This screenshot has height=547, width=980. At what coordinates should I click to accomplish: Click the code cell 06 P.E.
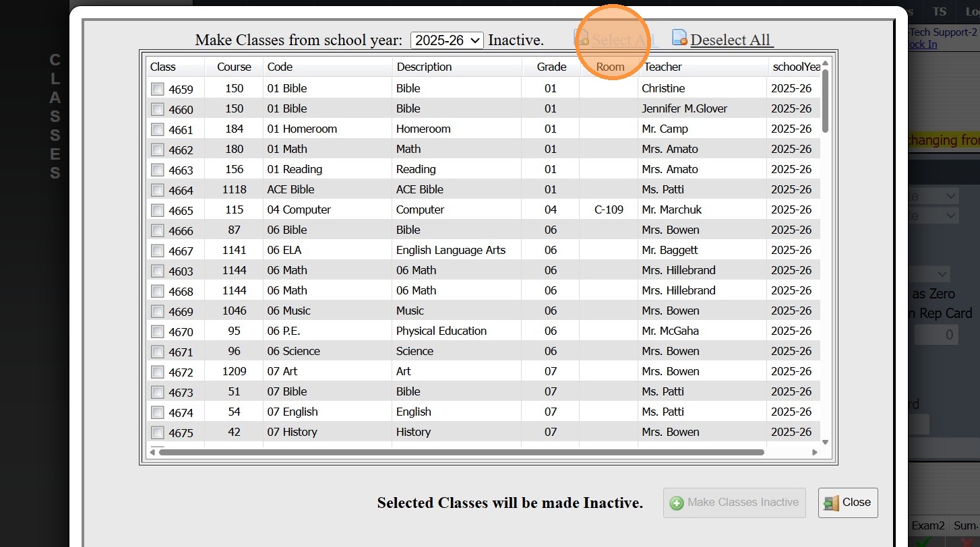tap(284, 331)
